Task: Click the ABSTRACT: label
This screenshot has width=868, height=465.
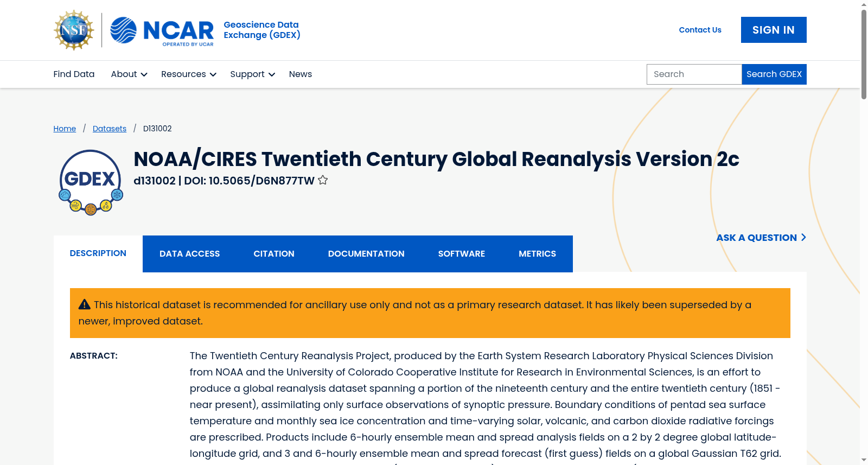Action: tap(94, 356)
